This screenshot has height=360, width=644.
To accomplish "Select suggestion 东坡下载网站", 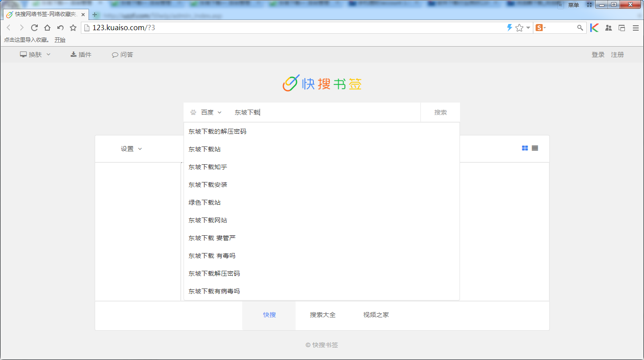I will pyautogui.click(x=322, y=220).
